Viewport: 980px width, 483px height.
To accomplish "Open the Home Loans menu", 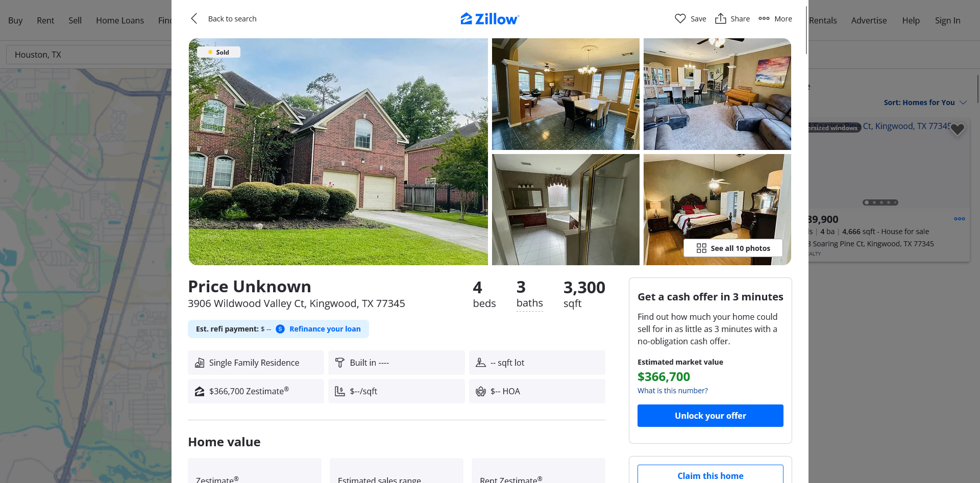I will (x=120, y=20).
